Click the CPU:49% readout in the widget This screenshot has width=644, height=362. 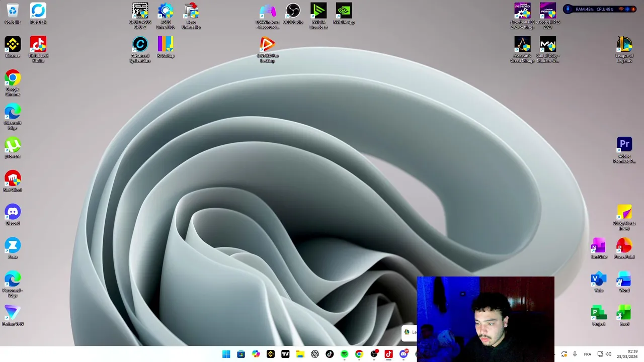604,9
